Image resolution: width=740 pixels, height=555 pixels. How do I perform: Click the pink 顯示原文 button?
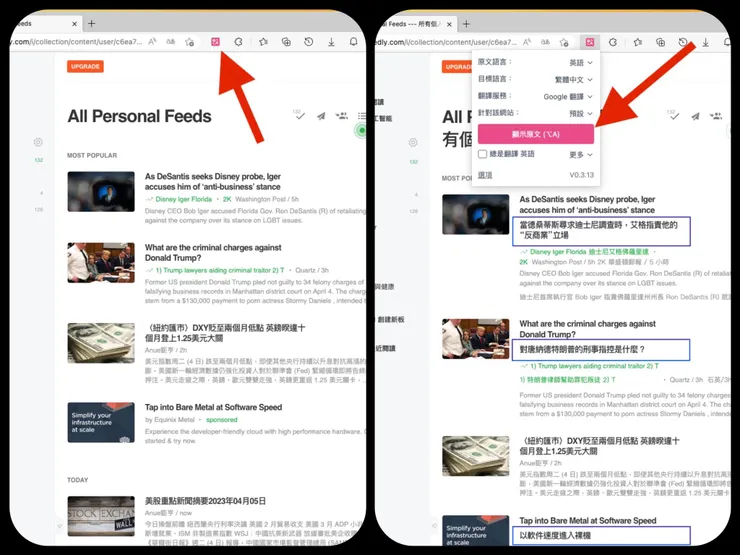[536, 134]
